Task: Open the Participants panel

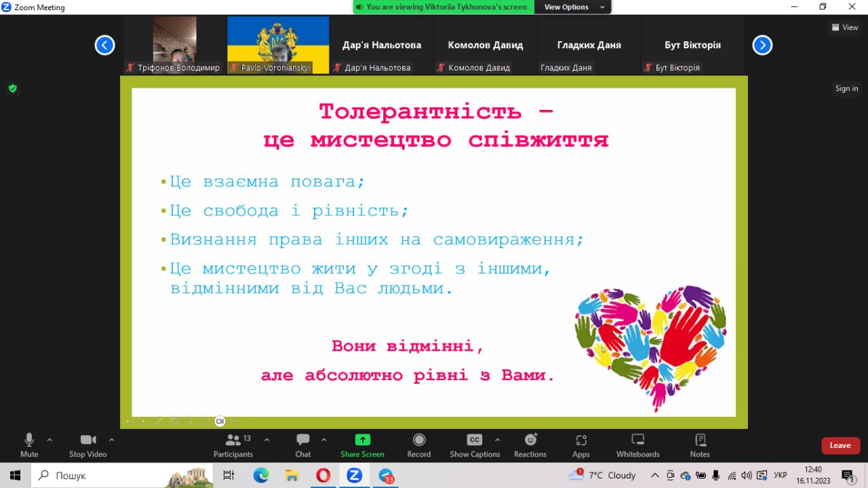Action: pos(233,445)
